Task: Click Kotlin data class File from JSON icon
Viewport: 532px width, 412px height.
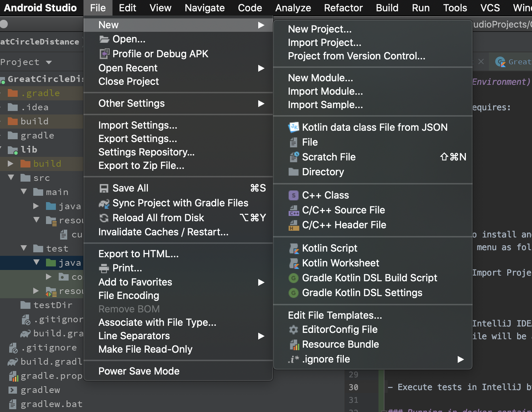Action: click(294, 127)
